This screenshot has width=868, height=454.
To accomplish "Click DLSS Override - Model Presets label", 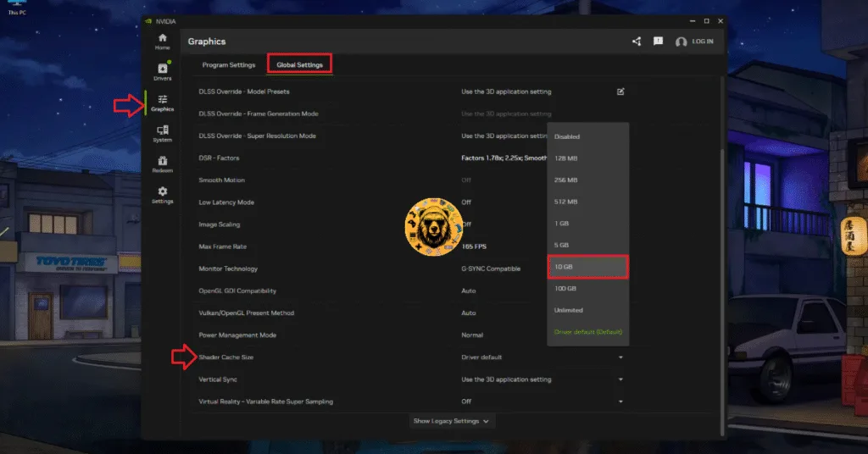I will point(244,91).
